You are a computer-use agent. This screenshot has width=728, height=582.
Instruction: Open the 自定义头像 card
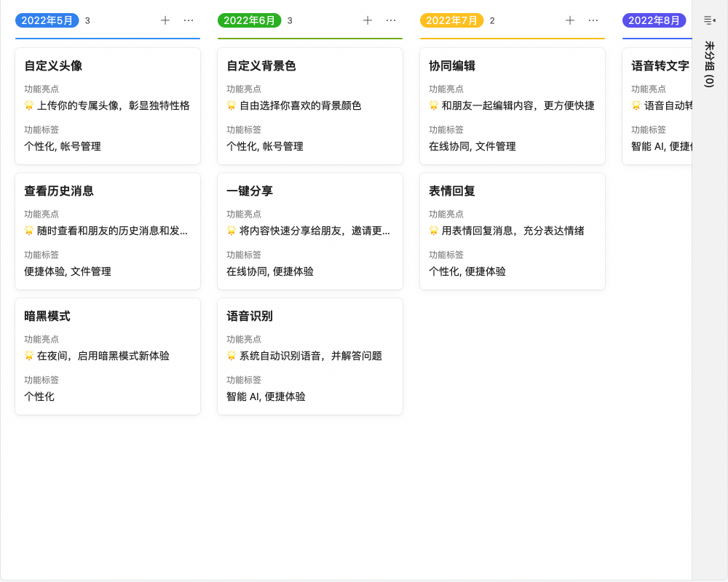coord(108,105)
